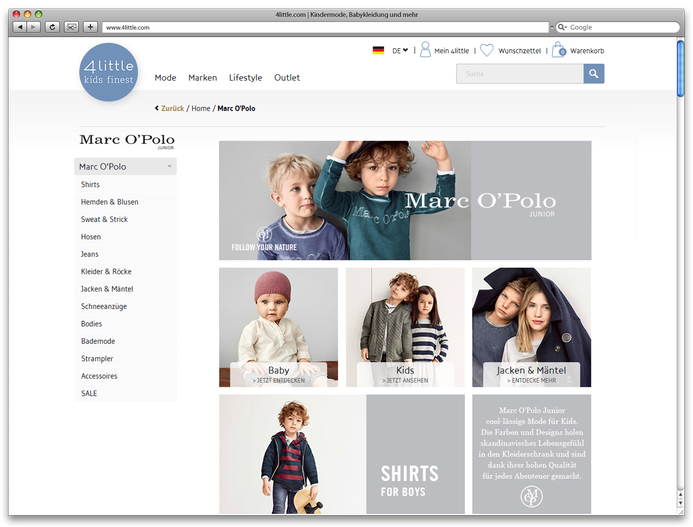Select Shirts in the sidebar

126,184
